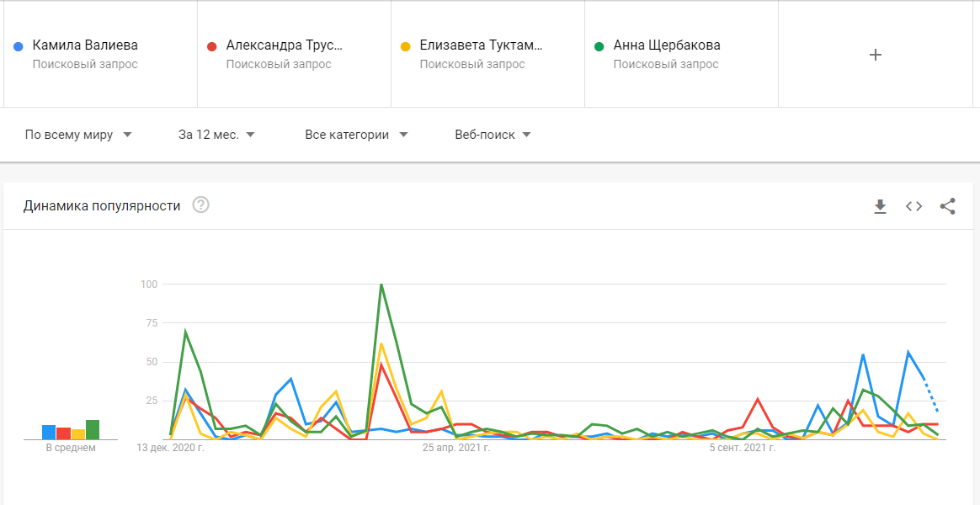Expand the По всему миру region dropdown
This screenshot has width=980, height=505.
tap(78, 135)
